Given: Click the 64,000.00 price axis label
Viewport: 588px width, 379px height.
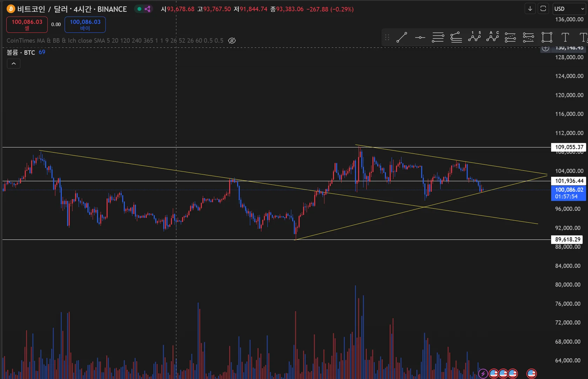Looking at the screenshot, I should coord(568,360).
